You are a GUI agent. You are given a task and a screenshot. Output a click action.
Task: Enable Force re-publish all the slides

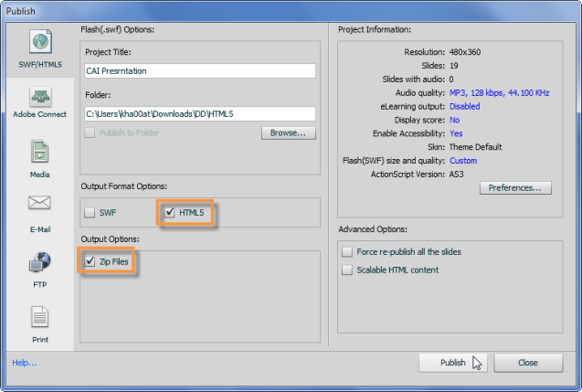[347, 251]
